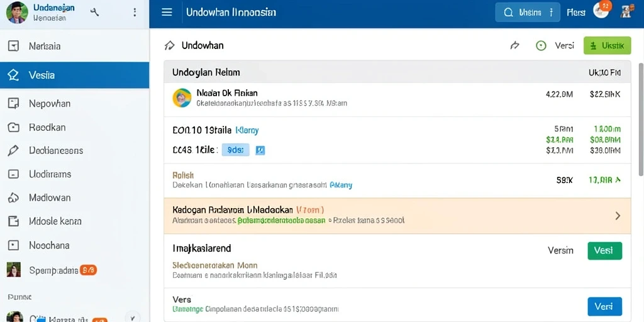Select the Vesiia sidebar item

coord(74,75)
